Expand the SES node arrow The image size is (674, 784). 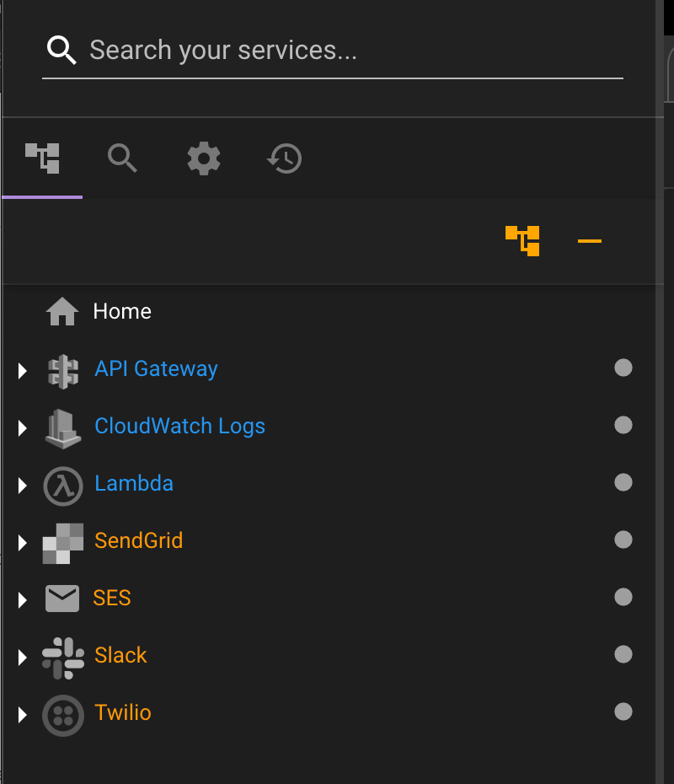pos(22,600)
